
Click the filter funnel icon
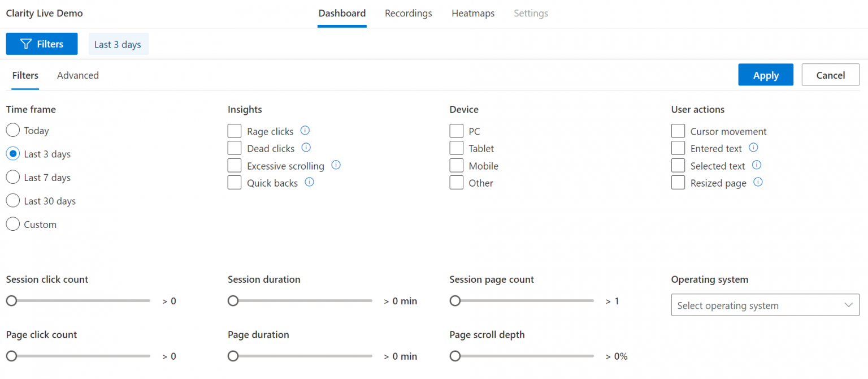[25, 44]
